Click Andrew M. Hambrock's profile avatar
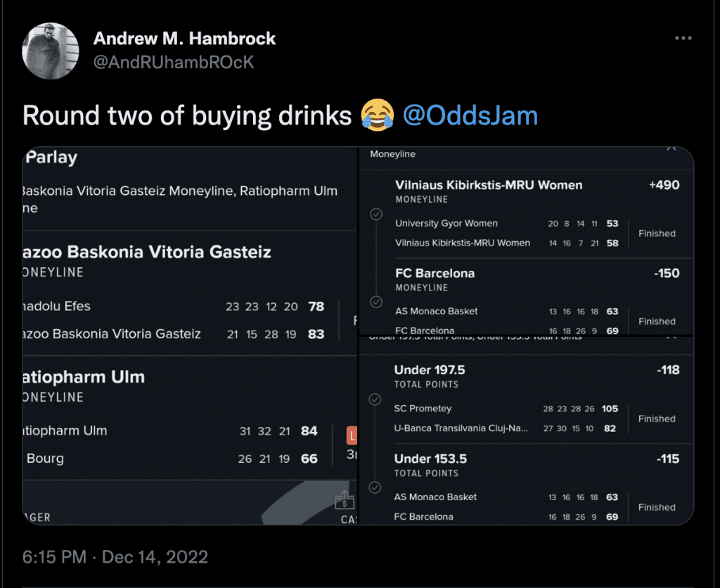This screenshot has height=588, width=720. (x=51, y=51)
